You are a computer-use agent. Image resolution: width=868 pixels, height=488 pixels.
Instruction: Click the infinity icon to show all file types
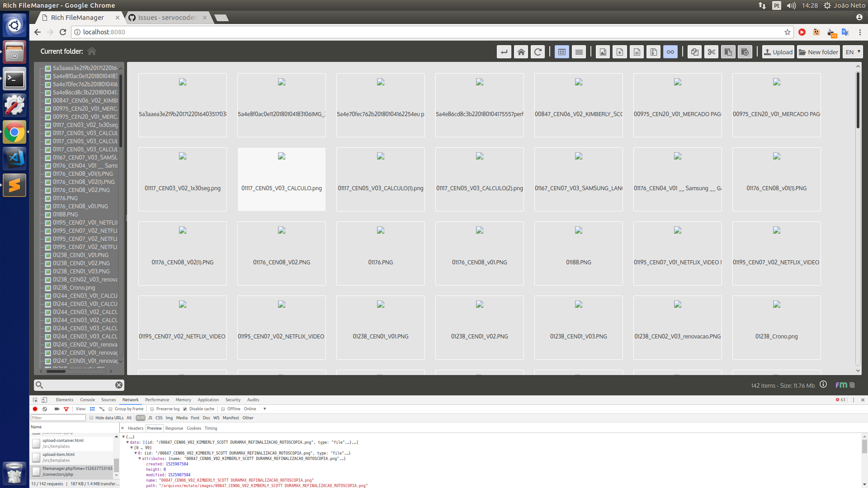[x=670, y=52]
